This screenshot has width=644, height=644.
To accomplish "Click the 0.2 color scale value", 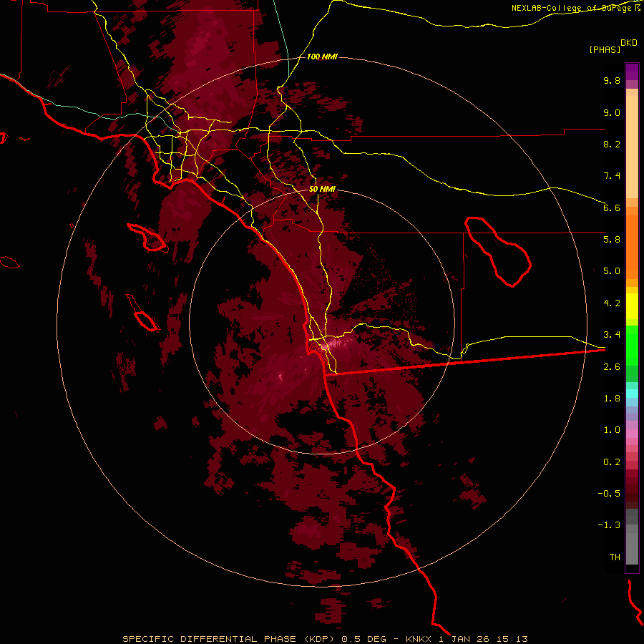I will coord(612,462).
